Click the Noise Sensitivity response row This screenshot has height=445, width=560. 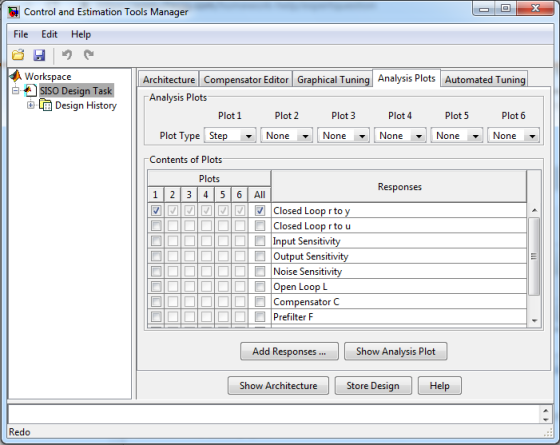click(399, 271)
